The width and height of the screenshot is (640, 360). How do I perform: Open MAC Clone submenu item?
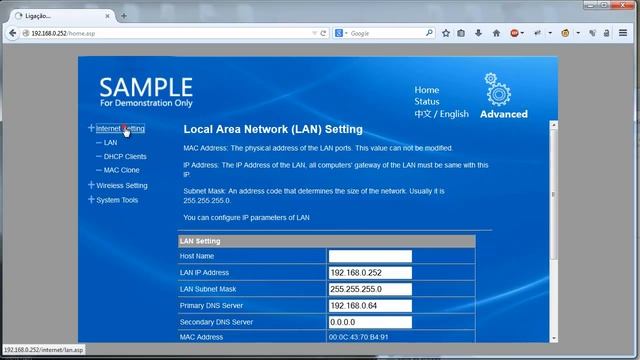pos(121,170)
